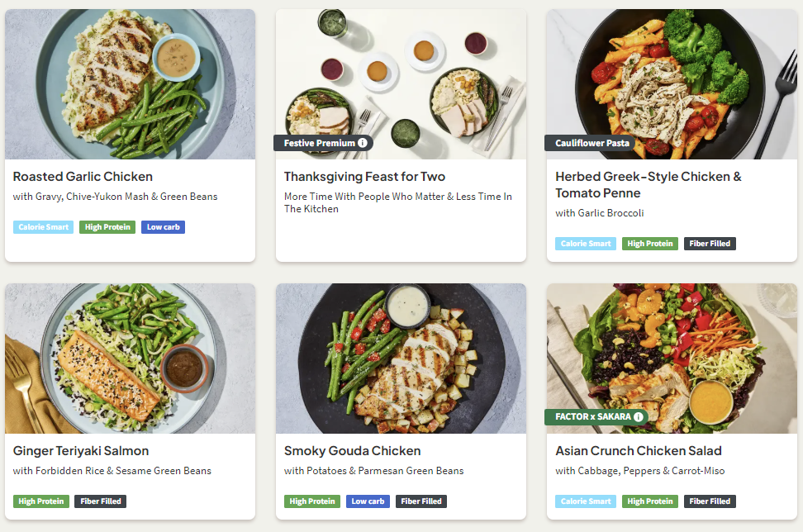Image resolution: width=803 pixels, height=532 pixels.
Task: Click Calorie Smart tag on Asian Crunch Salad
Action: click(587, 501)
